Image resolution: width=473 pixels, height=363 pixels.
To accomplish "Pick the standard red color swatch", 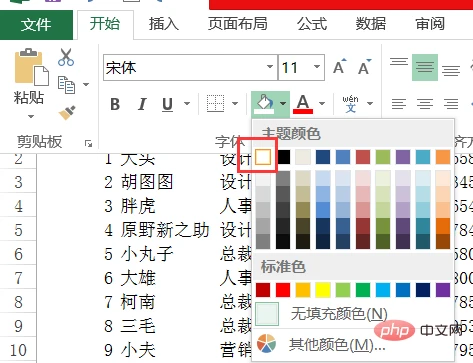I will (283, 290).
